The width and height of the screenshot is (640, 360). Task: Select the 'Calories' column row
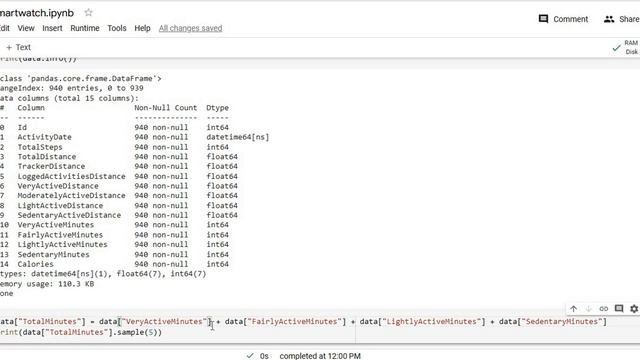pos(114,264)
